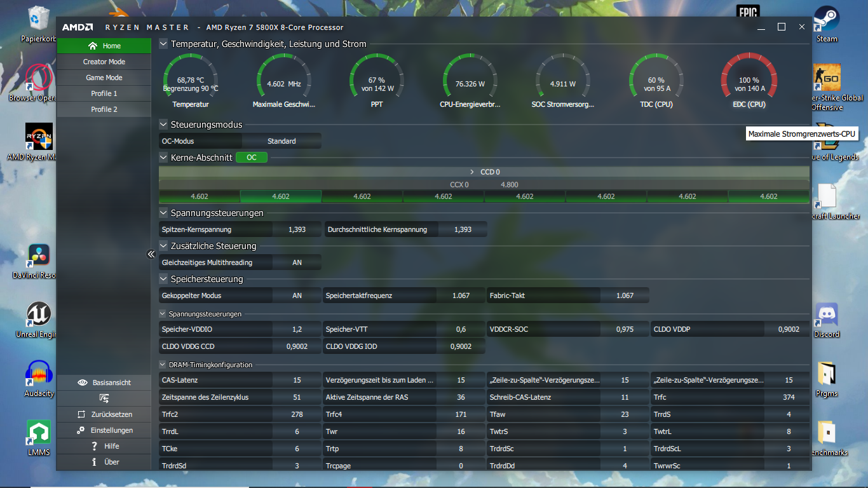Click the Spitzen-Kernspannung value 1,393
Image resolution: width=868 pixels, height=488 pixels.
click(x=297, y=229)
